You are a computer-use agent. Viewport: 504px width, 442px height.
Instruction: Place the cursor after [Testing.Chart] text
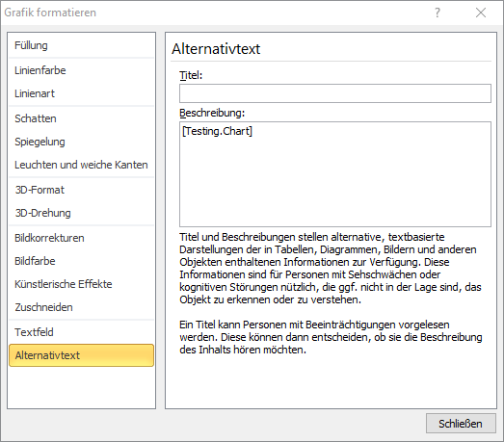click(254, 131)
